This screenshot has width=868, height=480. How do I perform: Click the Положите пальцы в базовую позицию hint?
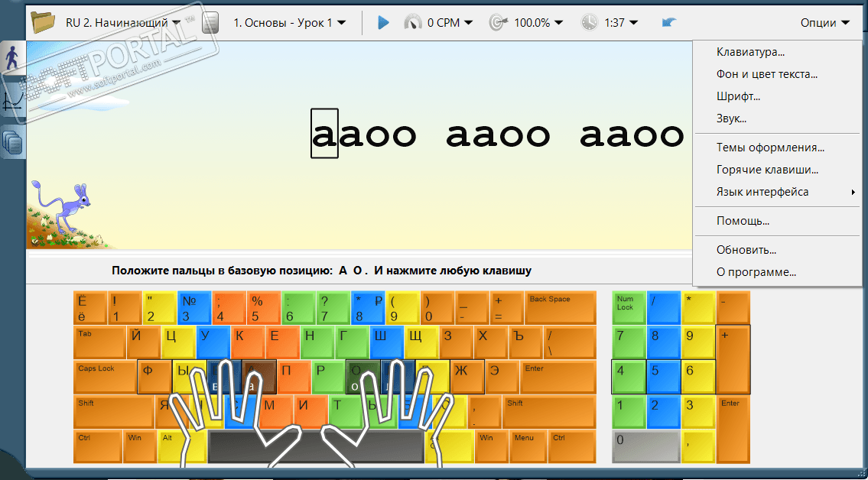(x=322, y=271)
